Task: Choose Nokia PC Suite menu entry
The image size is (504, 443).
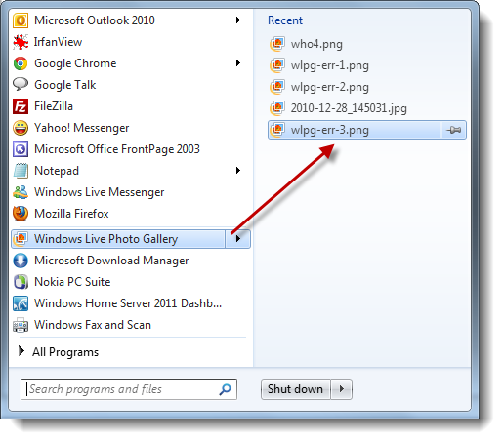Action: (x=131, y=282)
